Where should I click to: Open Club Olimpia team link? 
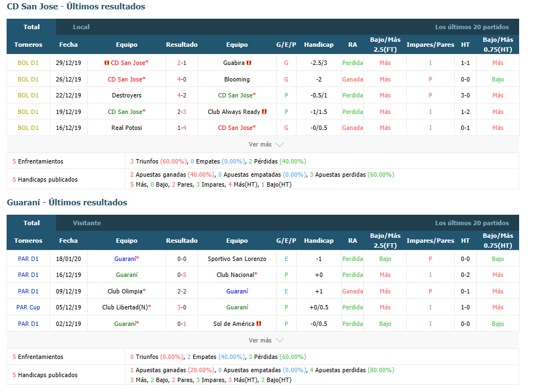point(127,291)
